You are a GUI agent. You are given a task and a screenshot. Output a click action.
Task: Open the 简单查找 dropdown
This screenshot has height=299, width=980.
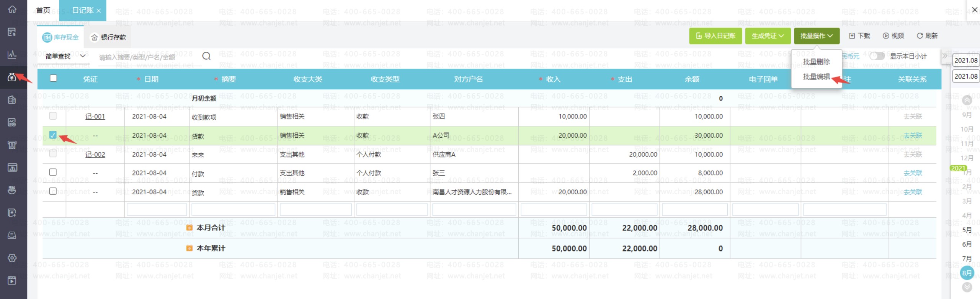coord(65,56)
